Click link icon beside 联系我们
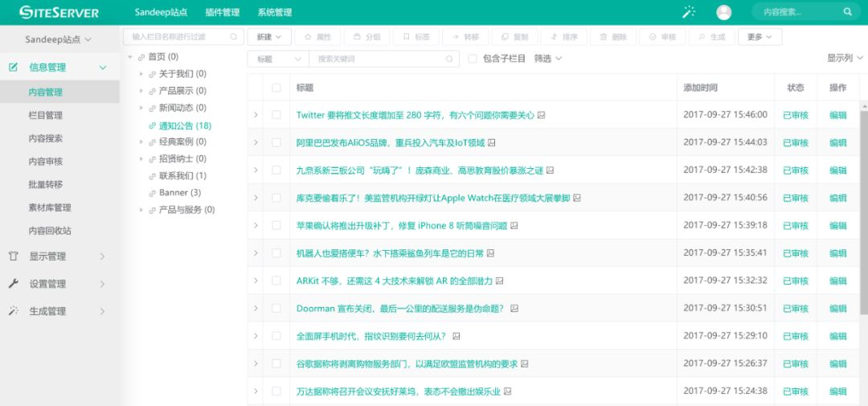This screenshot has height=406, width=868. [x=152, y=176]
